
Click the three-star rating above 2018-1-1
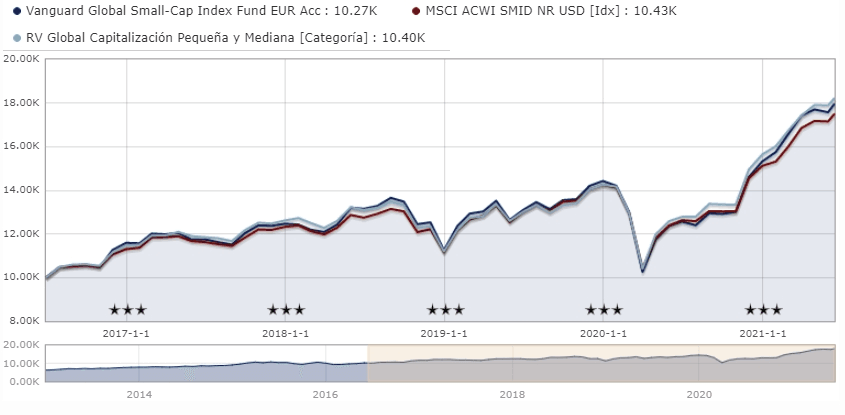click(286, 310)
